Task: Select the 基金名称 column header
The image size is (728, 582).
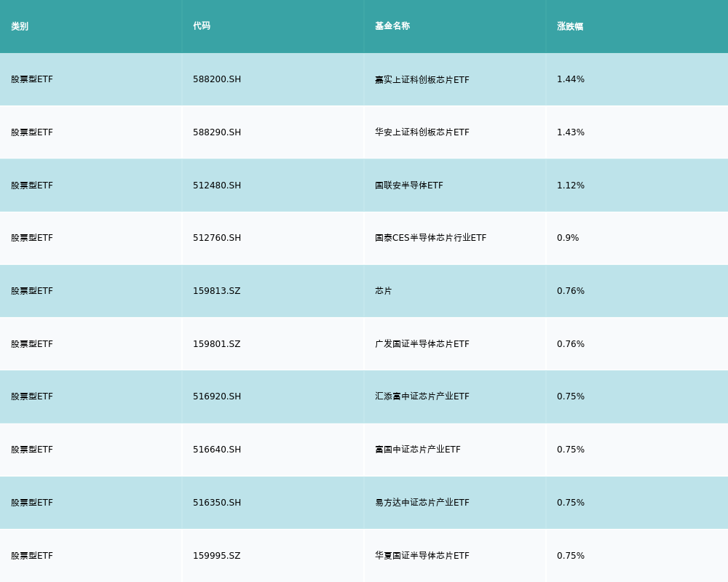Action: pyautogui.click(x=392, y=26)
